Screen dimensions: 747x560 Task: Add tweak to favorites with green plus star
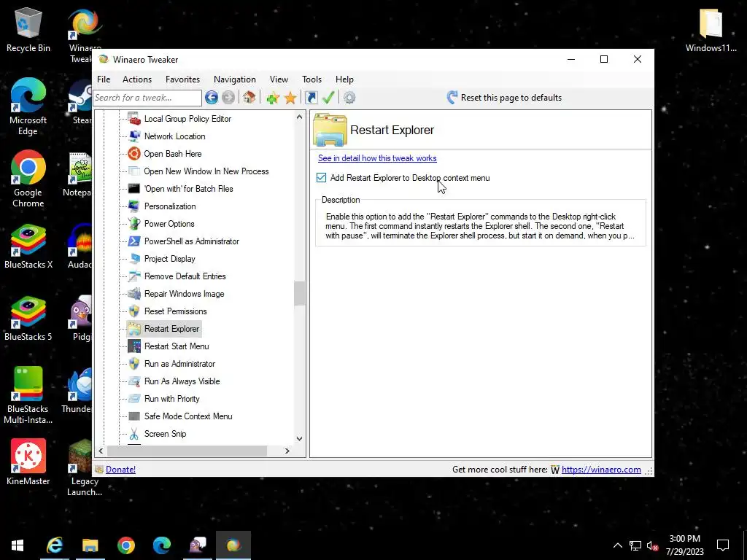[x=273, y=98]
